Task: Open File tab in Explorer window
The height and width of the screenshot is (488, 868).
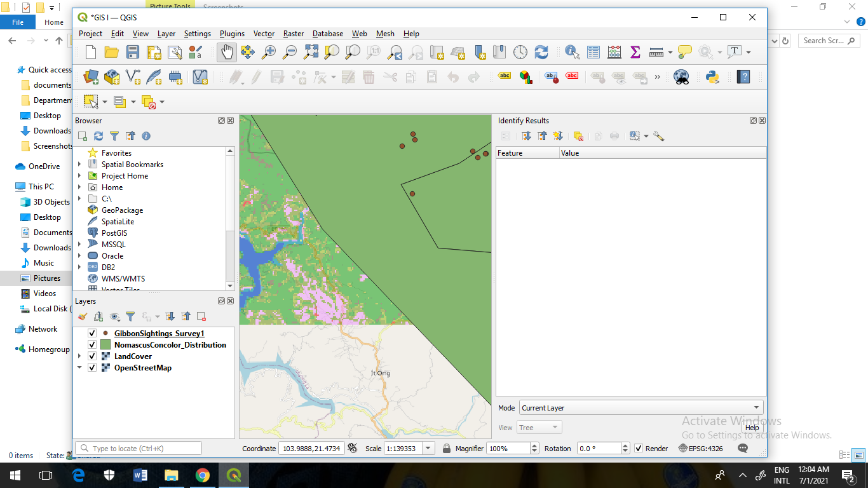Action: pos(18,22)
